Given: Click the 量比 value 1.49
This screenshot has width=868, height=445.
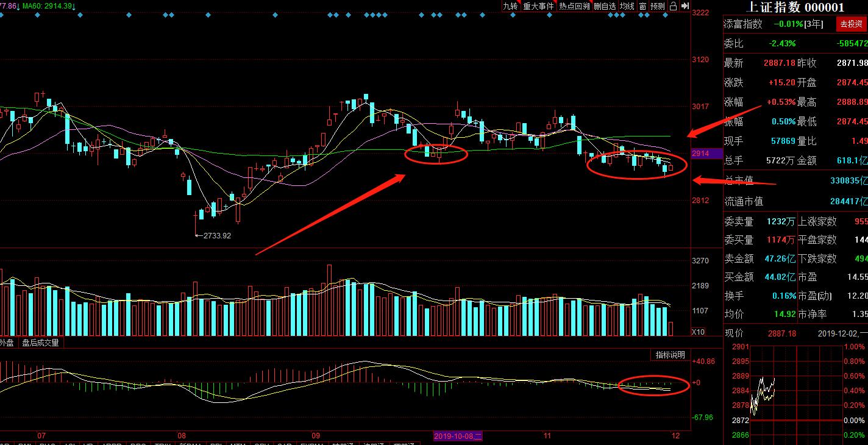Looking at the screenshot, I should click(x=859, y=141).
